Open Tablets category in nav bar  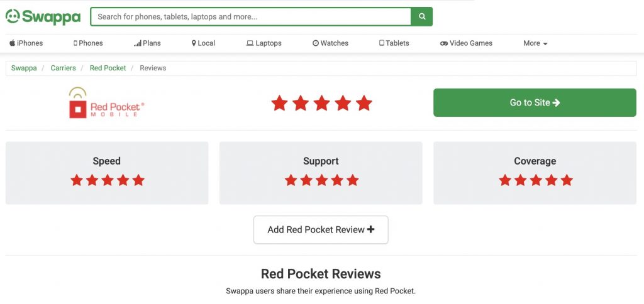point(394,43)
